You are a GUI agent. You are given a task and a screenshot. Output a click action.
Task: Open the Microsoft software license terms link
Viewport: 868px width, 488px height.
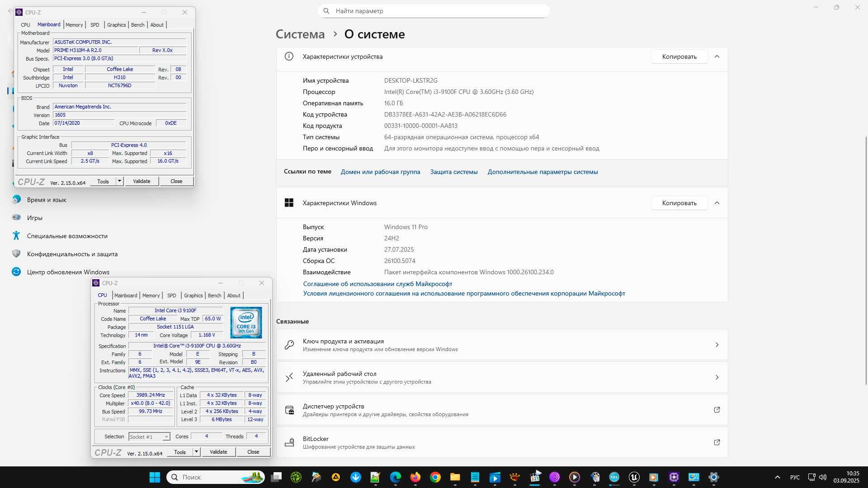click(464, 293)
